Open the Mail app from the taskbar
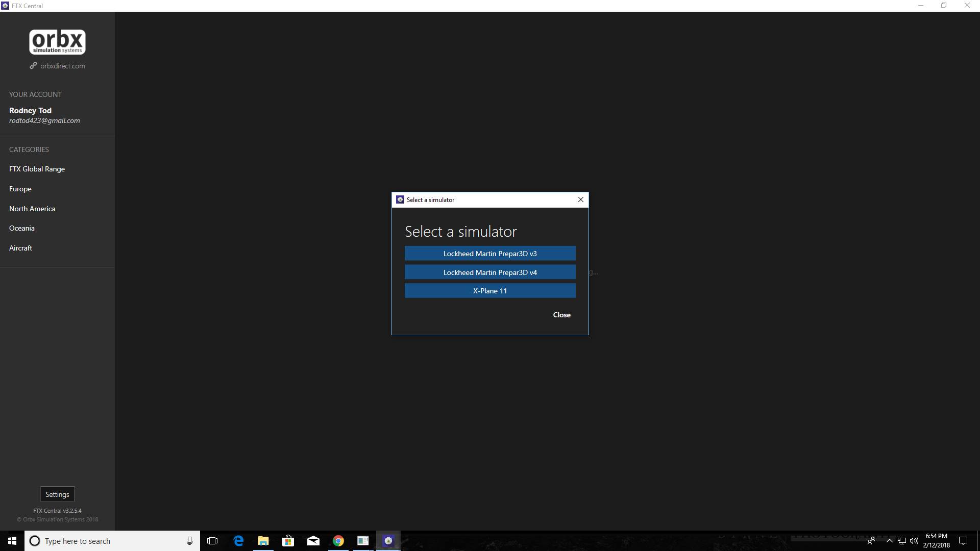The image size is (980, 551). click(x=313, y=541)
